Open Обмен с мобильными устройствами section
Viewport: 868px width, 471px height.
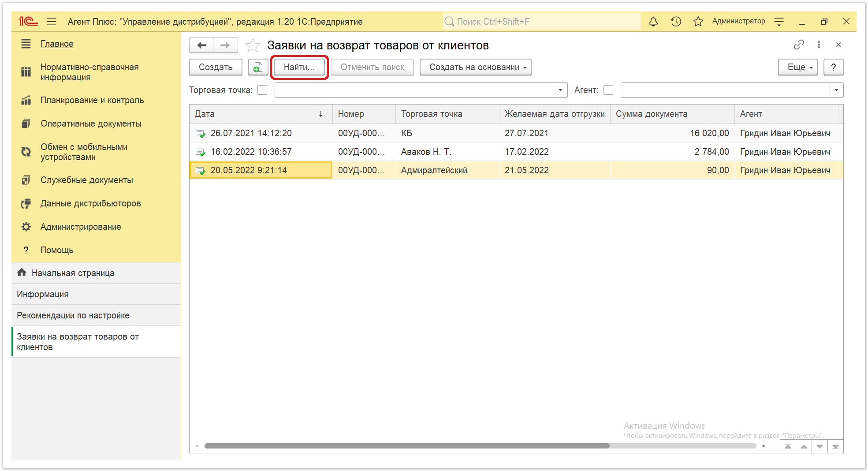[x=84, y=152]
